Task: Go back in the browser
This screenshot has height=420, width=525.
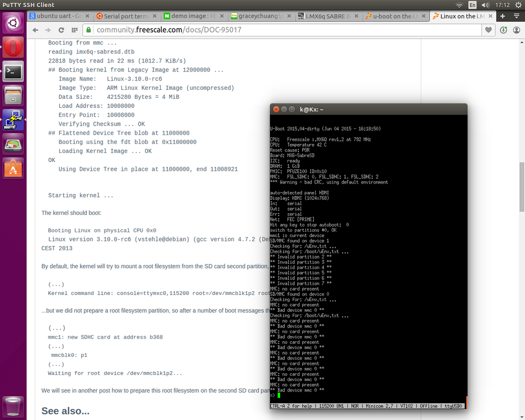Action: pyautogui.click(x=35, y=30)
